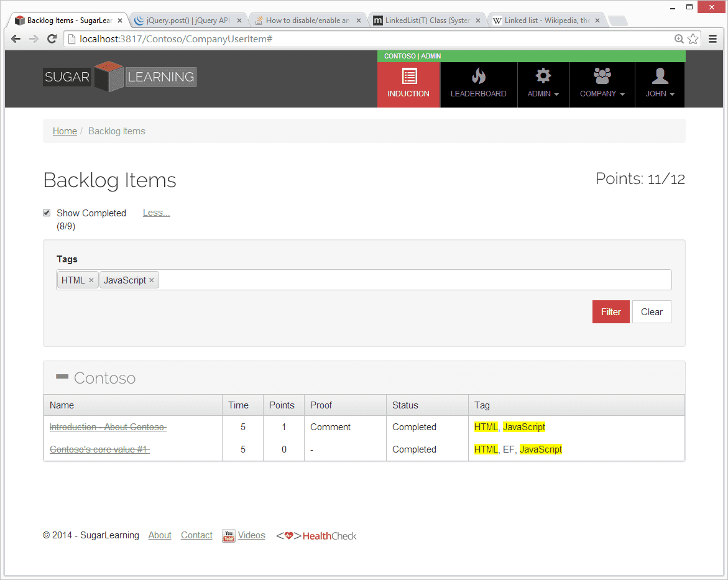
Task: Open the Admin dropdown menu
Action: click(x=543, y=94)
